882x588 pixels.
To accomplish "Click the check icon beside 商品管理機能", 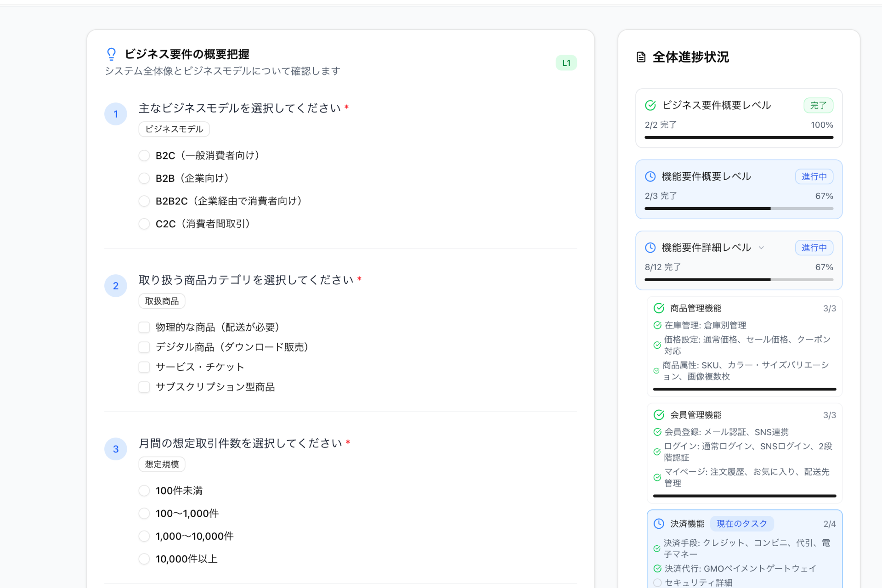I will click(x=658, y=308).
